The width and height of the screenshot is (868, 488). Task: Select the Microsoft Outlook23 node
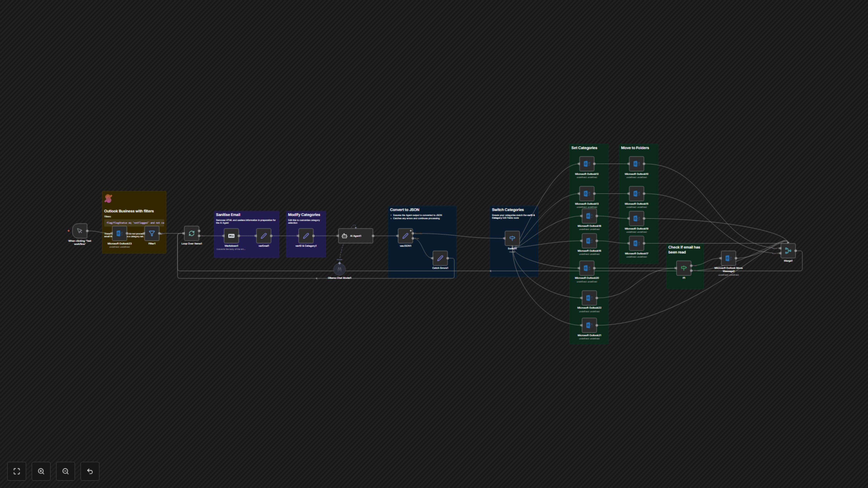pyautogui.click(x=119, y=233)
